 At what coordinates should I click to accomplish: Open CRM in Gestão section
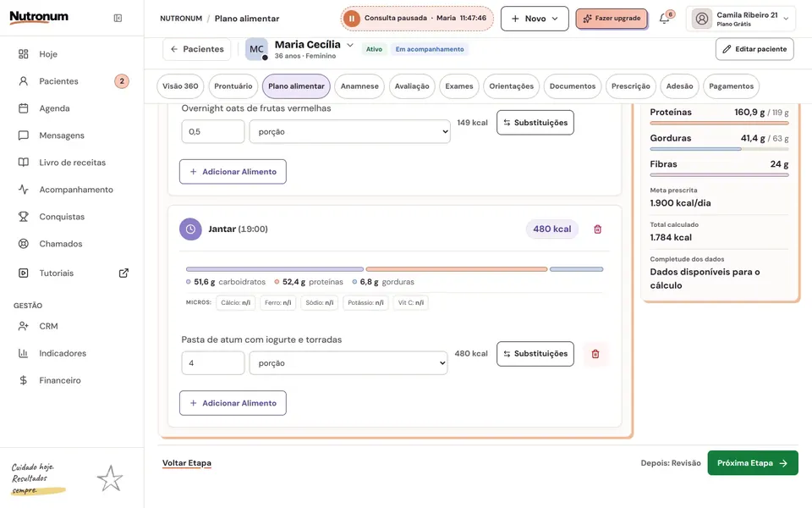coord(48,326)
